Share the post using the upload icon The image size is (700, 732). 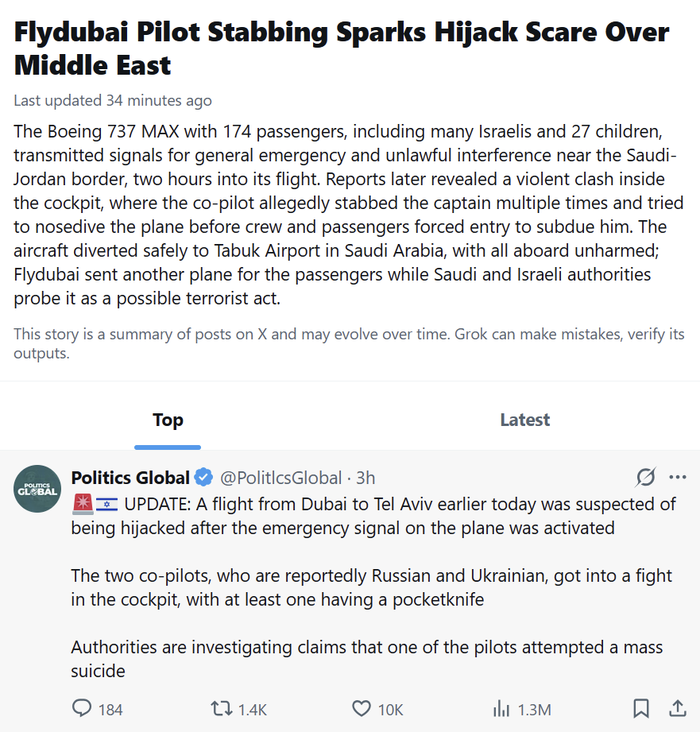coord(678,708)
